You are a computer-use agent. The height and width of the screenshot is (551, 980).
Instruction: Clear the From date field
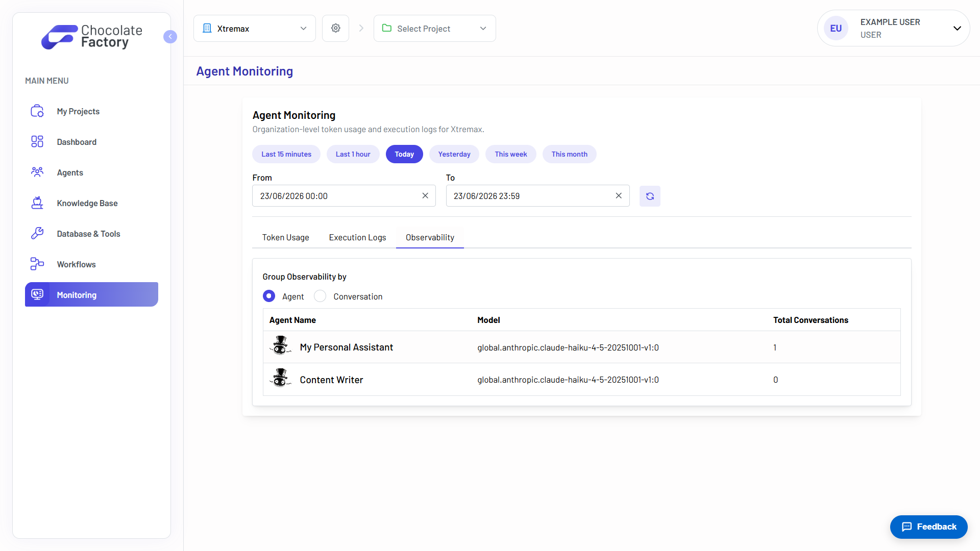pos(425,196)
